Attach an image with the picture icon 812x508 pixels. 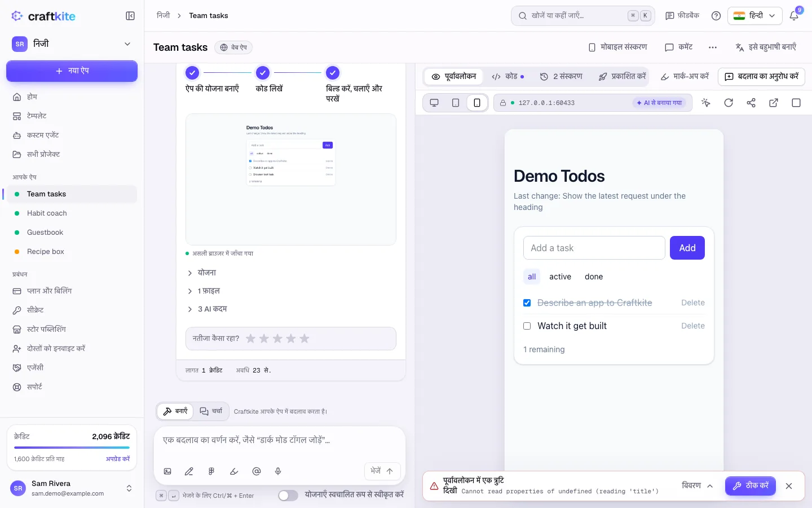(167, 471)
